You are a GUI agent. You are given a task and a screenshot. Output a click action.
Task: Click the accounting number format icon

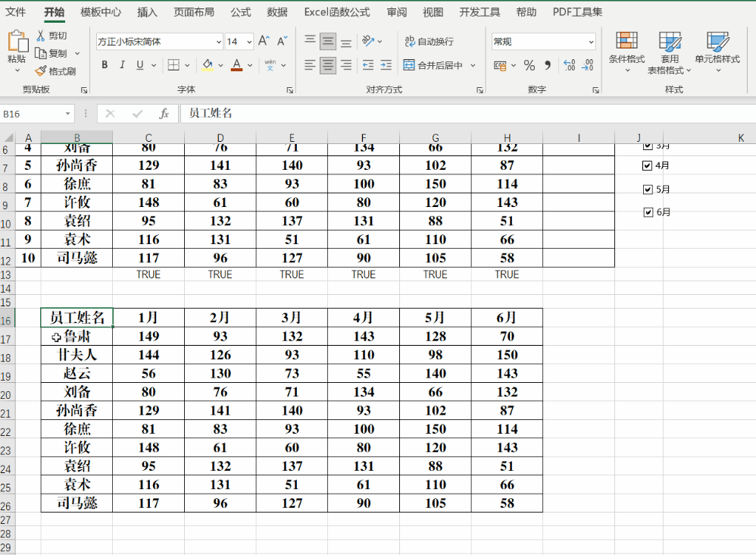[500, 65]
